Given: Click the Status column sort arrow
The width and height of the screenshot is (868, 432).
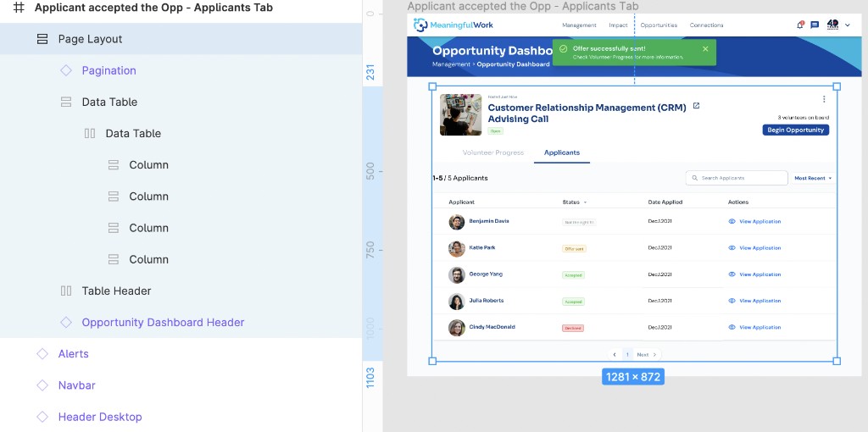Looking at the screenshot, I should point(585,202).
